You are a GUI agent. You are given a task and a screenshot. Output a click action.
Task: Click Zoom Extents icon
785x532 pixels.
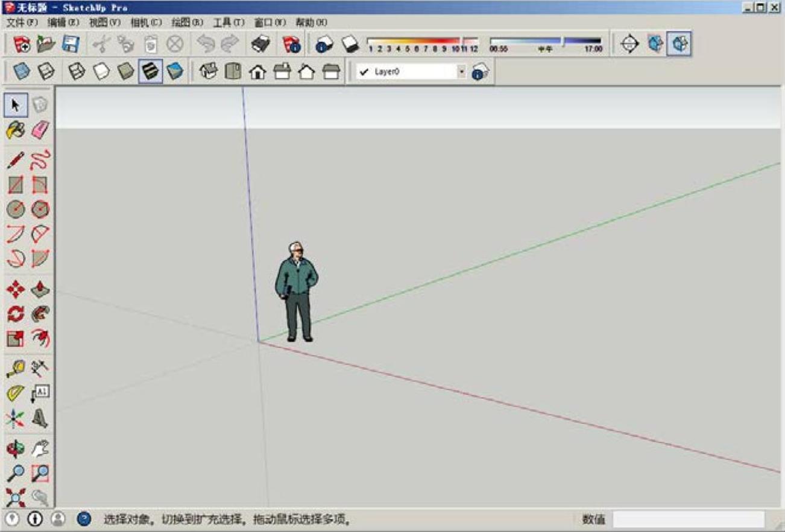[x=16, y=497]
